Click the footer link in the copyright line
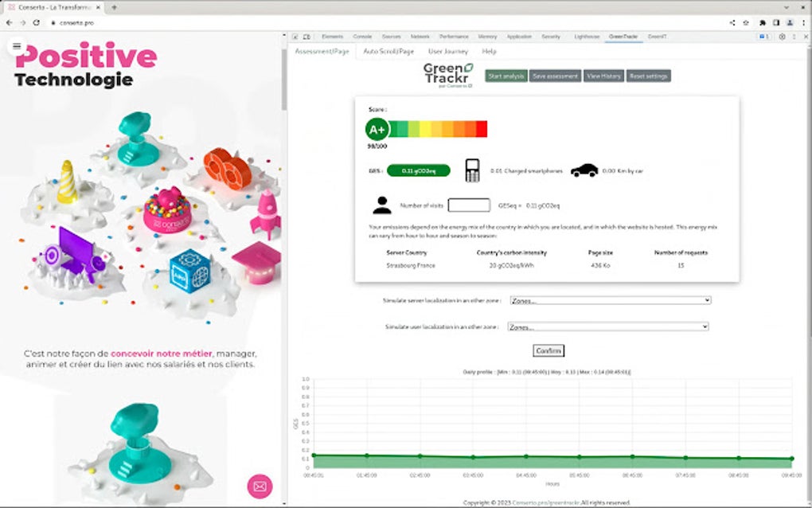 (546, 502)
